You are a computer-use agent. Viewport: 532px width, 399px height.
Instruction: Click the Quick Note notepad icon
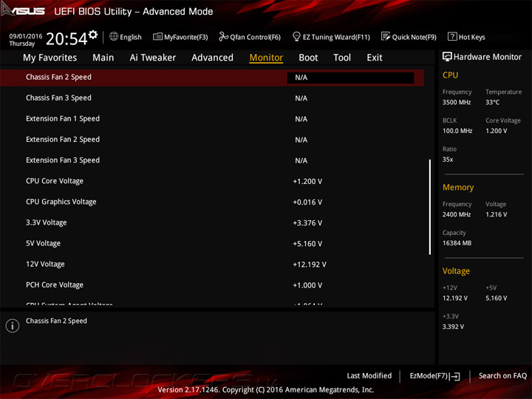coord(386,36)
